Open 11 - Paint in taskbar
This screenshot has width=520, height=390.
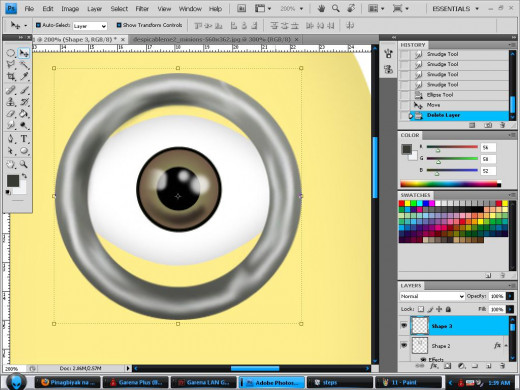(409, 382)
